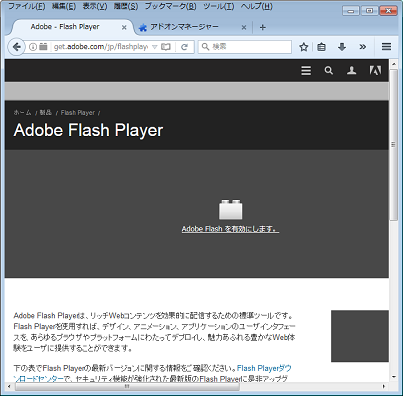The height and width of the screenshot is (396, 403).
Task: Open the ブックマーク menu
Action: click(170, 6)
